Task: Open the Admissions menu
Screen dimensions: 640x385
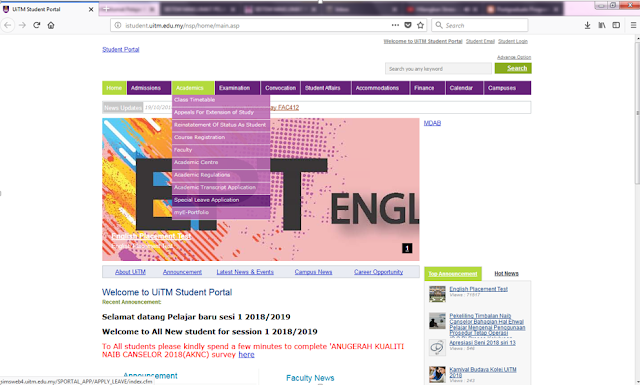Action: [149, 88]
